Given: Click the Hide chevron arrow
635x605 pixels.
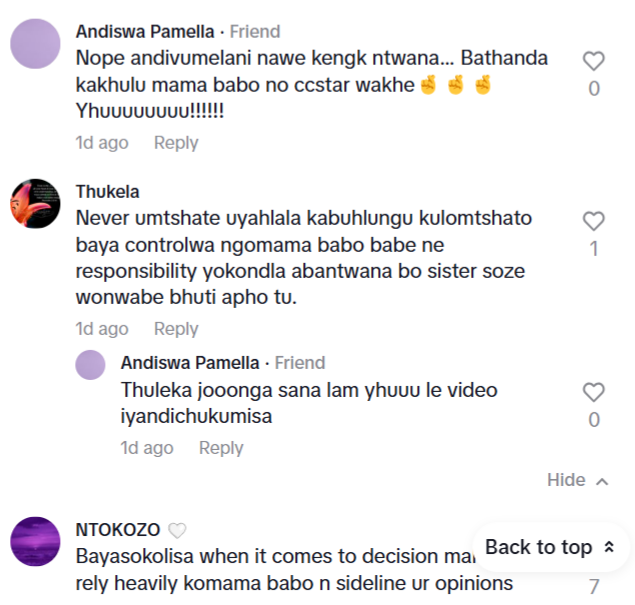Looking at the screenshot, I should tap(602, 481).
